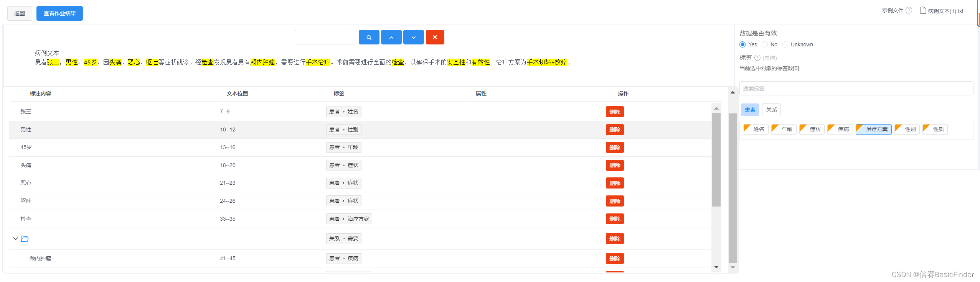Click highlighted 张三 in case text
This screenshot has width=980, height=282.
click(x=53, y=62)
